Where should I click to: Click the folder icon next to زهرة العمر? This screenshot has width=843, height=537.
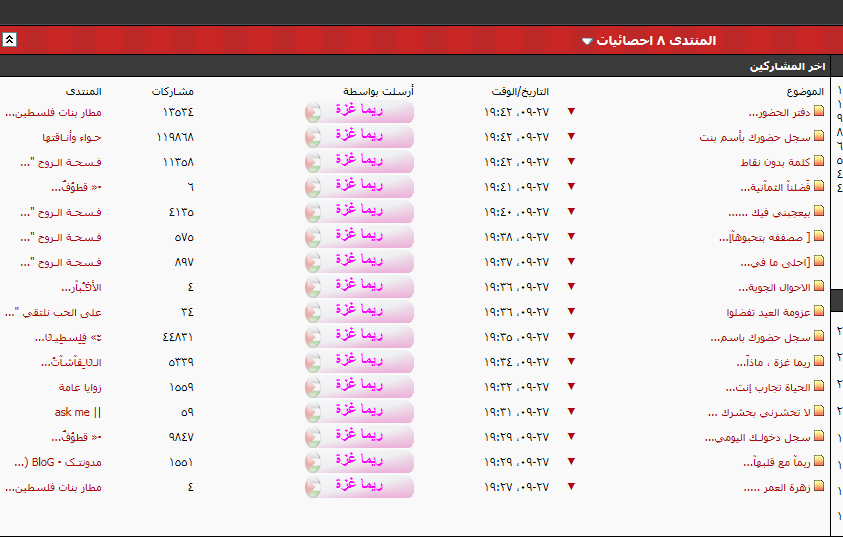(x=819, y=487)
